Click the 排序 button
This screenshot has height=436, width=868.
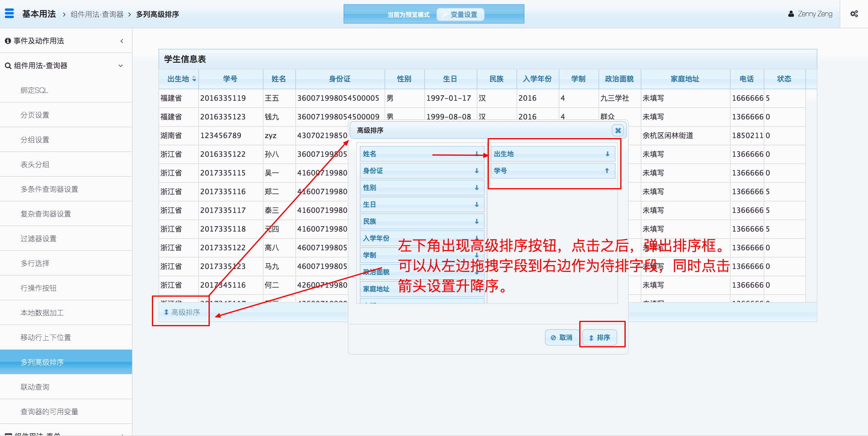tap(599, 337)
